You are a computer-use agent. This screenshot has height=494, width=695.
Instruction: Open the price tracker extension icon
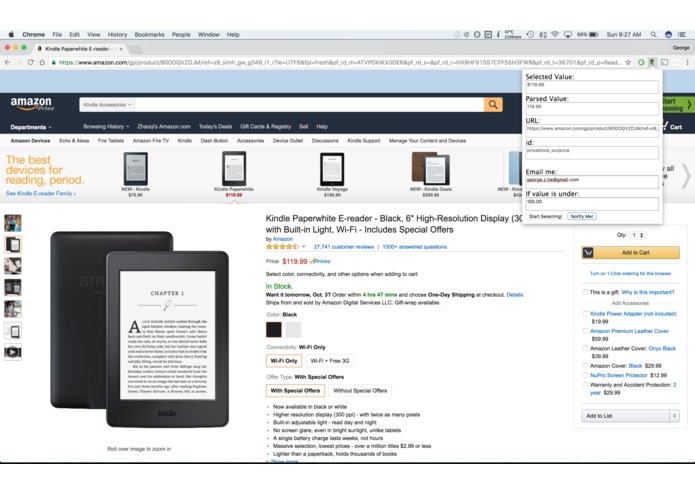(652, 62)
